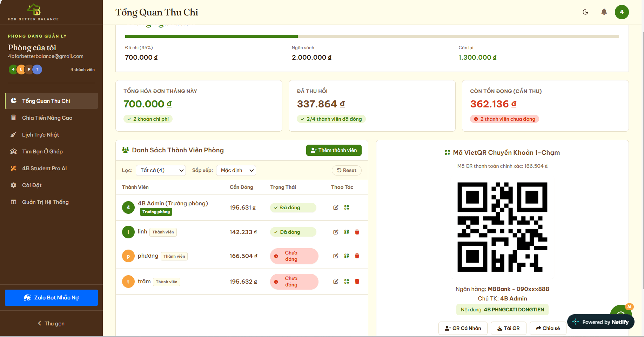644x337 pixels.
Task: Show QR code for linh
Action: tap(347, 232)
